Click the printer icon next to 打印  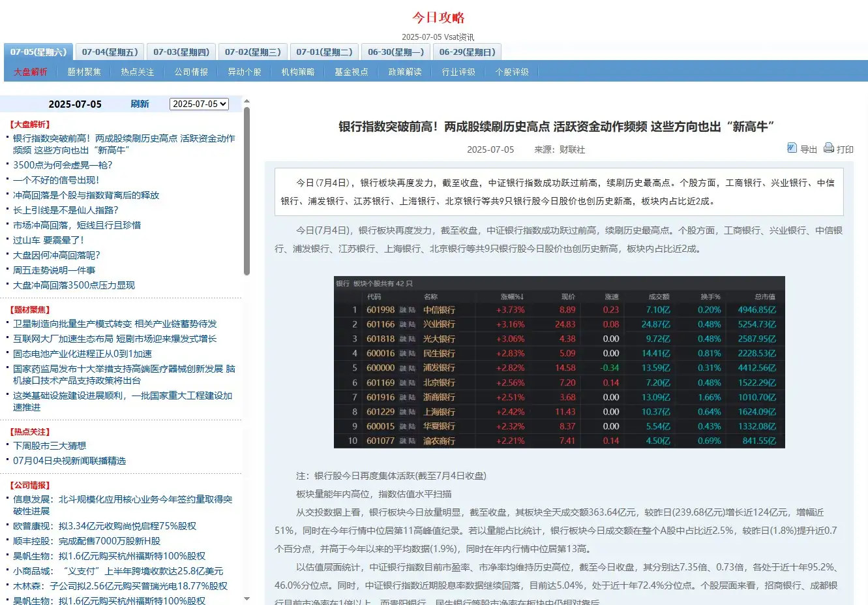(828, 148)
